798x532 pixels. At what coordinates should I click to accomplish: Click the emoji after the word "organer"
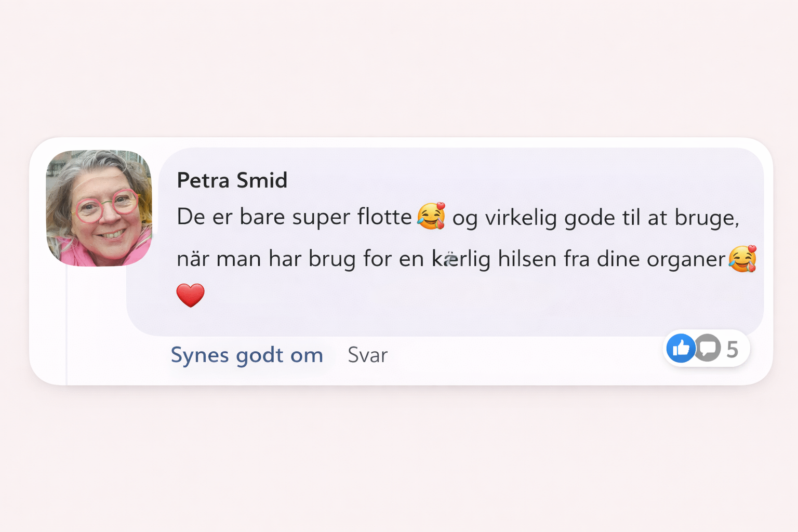point(742,259)
